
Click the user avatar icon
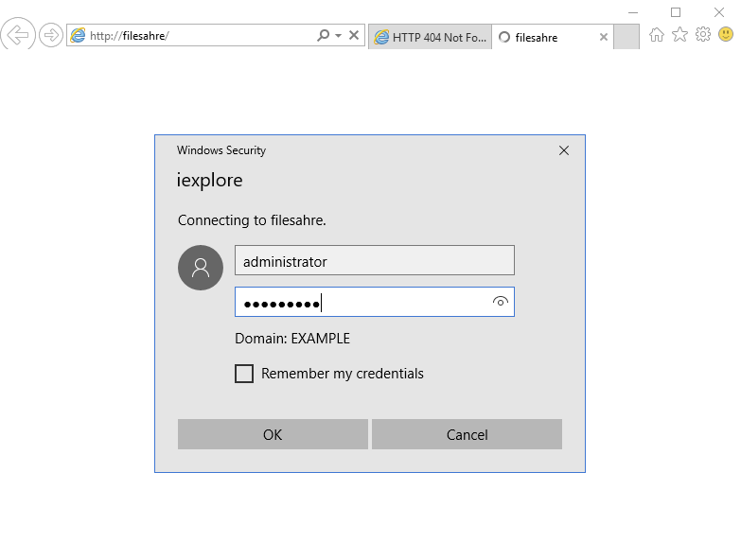[x=201, y=268]
